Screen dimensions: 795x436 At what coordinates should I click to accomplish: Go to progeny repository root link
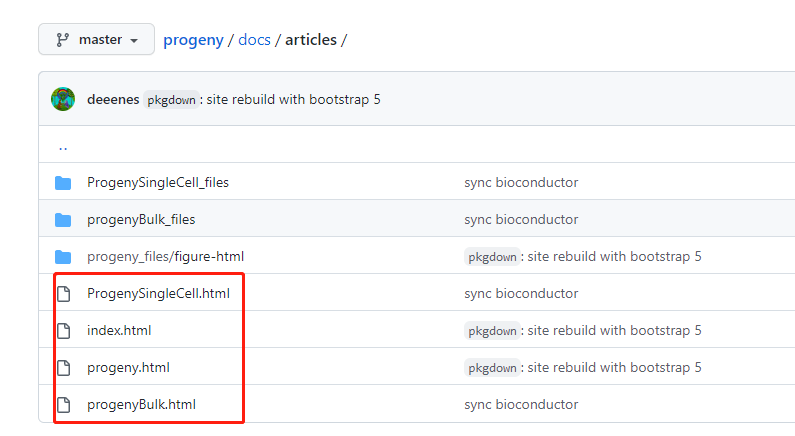coord(193,40)
